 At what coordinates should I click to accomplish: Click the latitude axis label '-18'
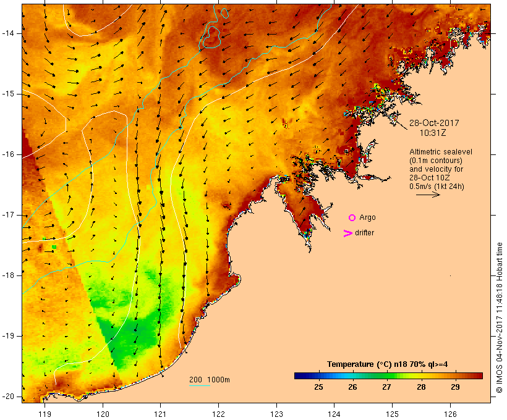8,275
